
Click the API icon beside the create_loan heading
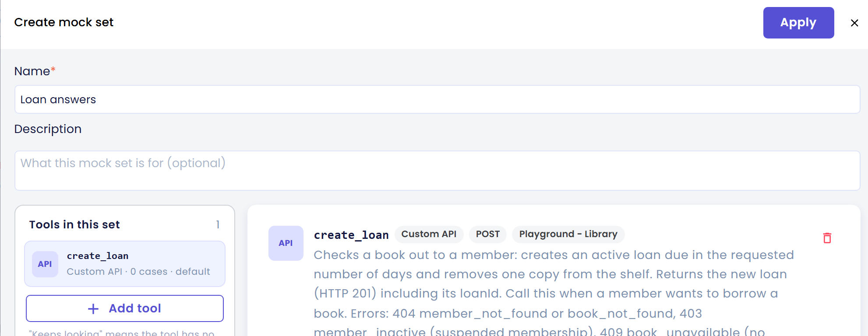tap(286, 243)
